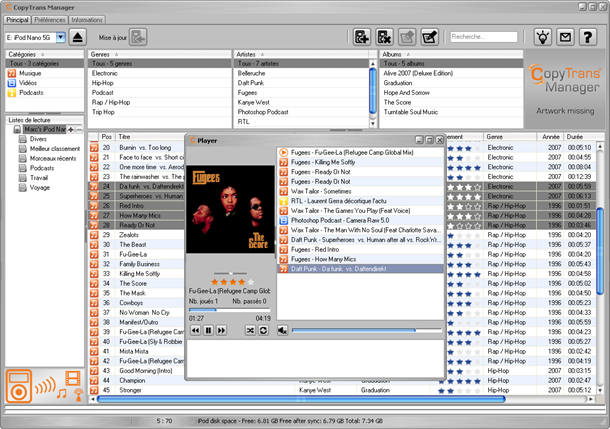This screenshot has width=610, height=429.
Task: Click the film strip icon at bottom left
Action: point(73,377)
